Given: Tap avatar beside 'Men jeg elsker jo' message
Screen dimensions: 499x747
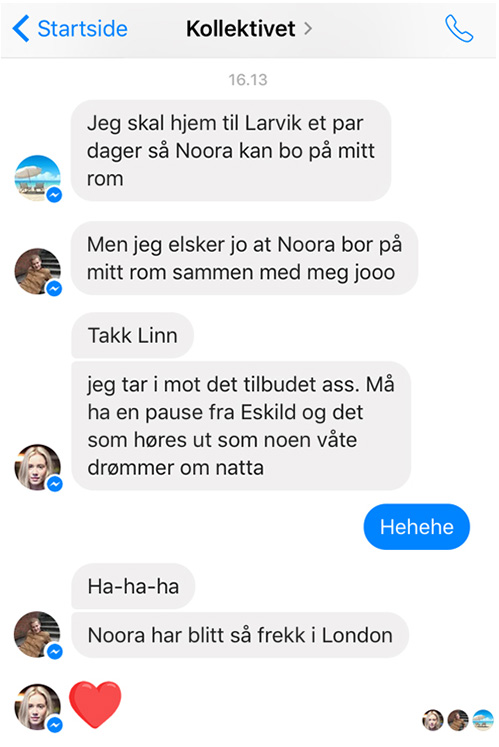Looking at the screenshot, I should (x=38, y=271).
